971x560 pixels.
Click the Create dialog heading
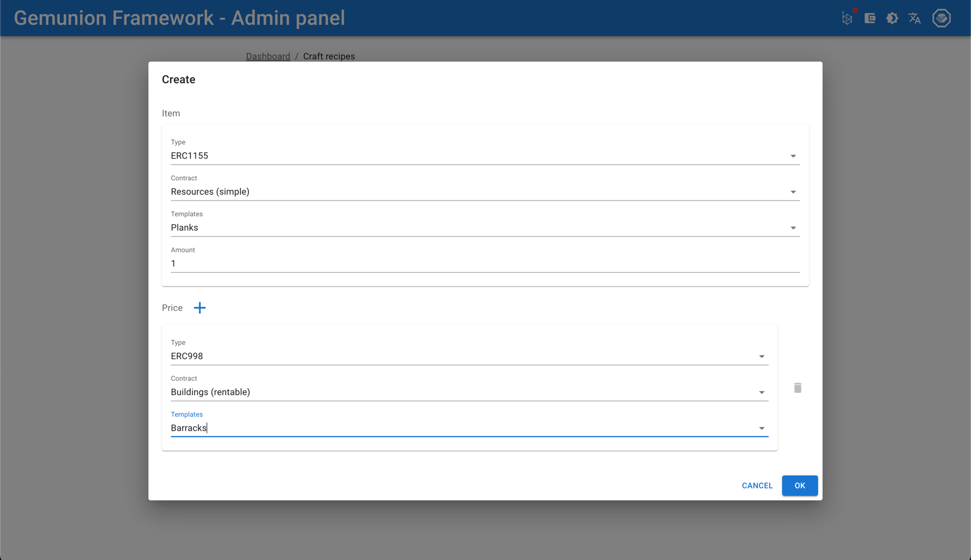coord(179,80)
